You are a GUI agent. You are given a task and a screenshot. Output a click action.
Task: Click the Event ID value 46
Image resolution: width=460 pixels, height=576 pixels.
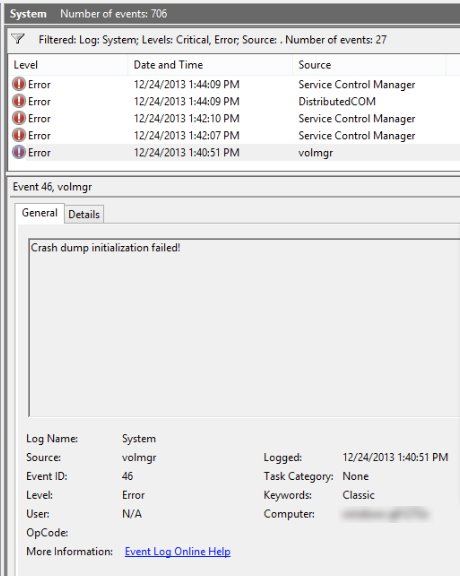(x=127, y=476)
